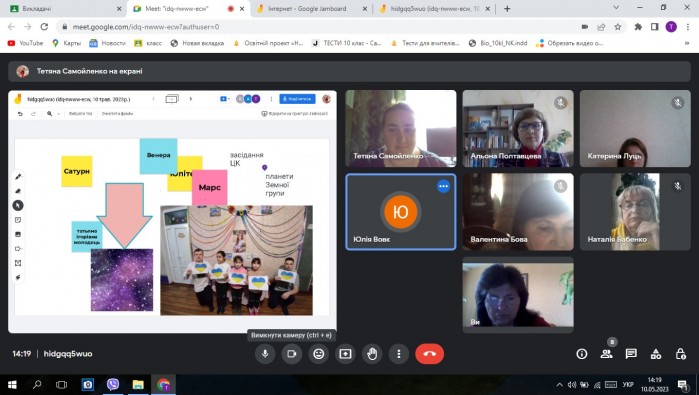Open options on Юлія Вовк tile
This screenshot has height=395, width=699.
coord(443,186)
